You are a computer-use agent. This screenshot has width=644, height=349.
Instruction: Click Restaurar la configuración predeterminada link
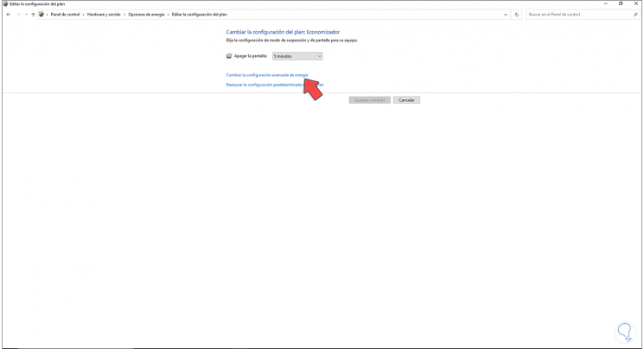275,85
